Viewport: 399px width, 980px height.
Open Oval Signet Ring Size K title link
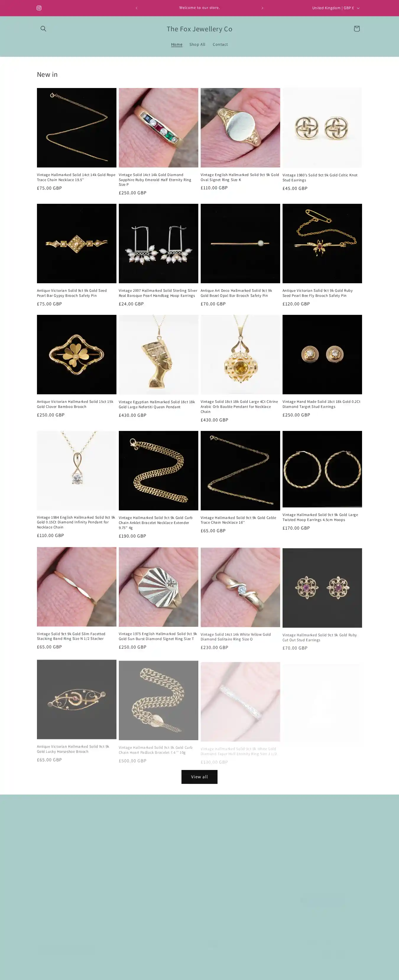click(x=240, y=177)
